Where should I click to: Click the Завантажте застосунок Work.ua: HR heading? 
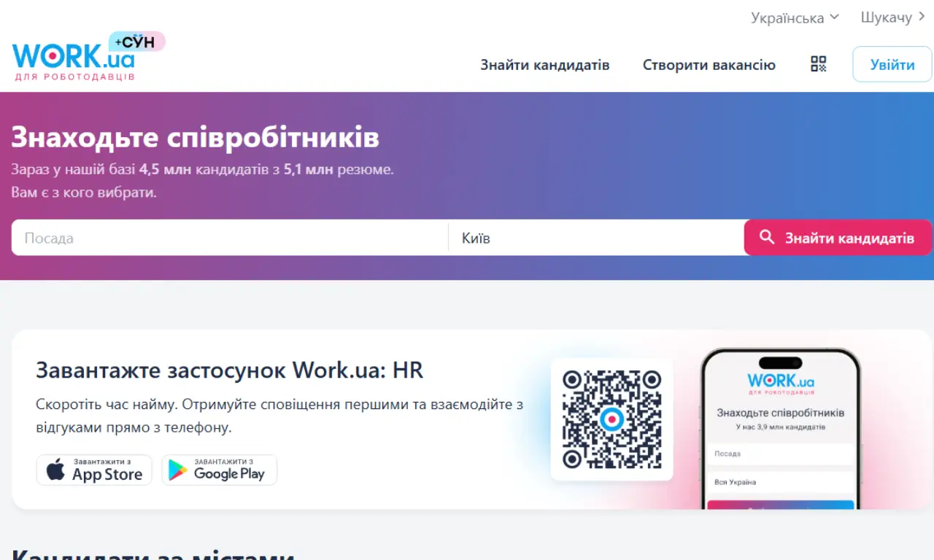tap(229, 370)
